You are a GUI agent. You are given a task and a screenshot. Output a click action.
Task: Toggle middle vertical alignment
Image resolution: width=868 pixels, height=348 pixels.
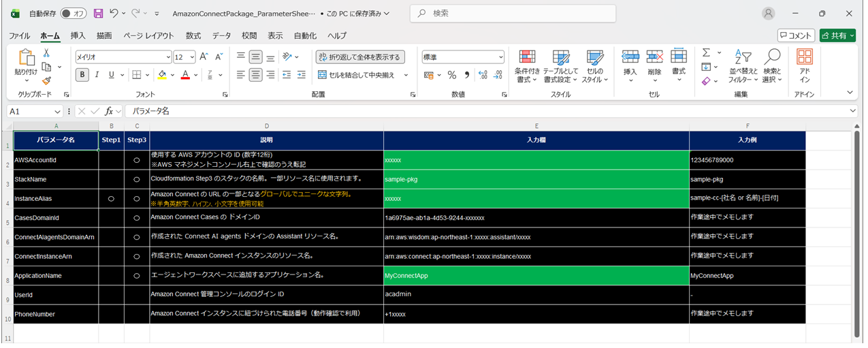(x=256, y=57)
